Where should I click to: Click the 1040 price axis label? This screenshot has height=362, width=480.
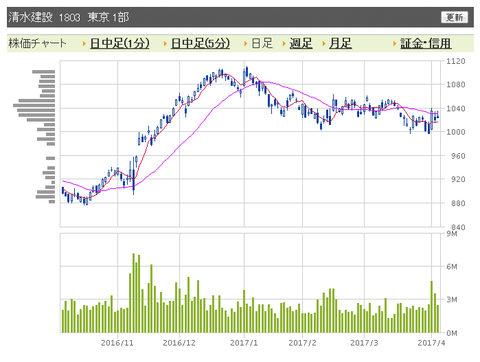(x=456, y=108)
